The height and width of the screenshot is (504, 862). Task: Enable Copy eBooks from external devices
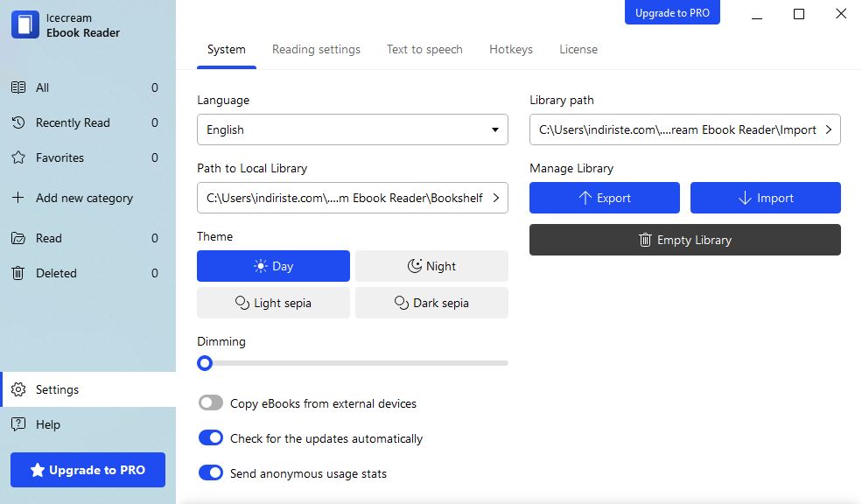211,402
